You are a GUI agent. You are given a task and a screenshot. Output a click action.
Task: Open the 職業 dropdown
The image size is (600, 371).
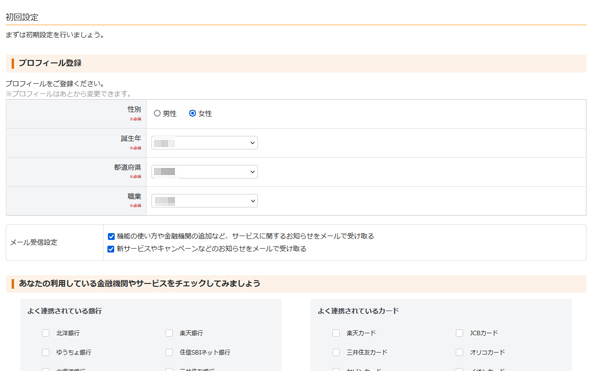point(204,201)
